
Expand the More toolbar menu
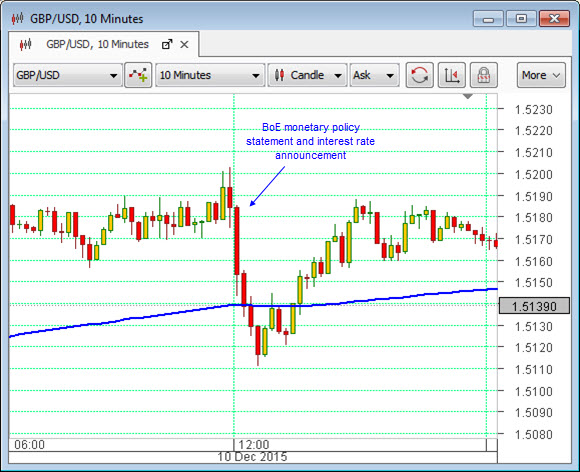541,75
